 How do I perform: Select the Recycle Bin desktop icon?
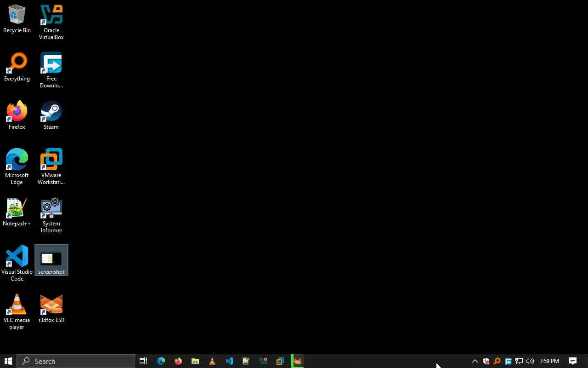point(17,19)
